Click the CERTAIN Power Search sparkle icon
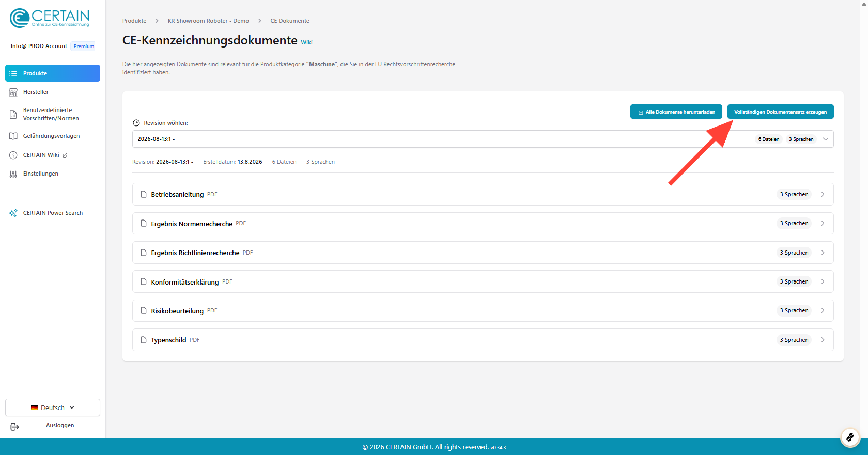Viewport: 868px width, 455px height. click(13, 213)
